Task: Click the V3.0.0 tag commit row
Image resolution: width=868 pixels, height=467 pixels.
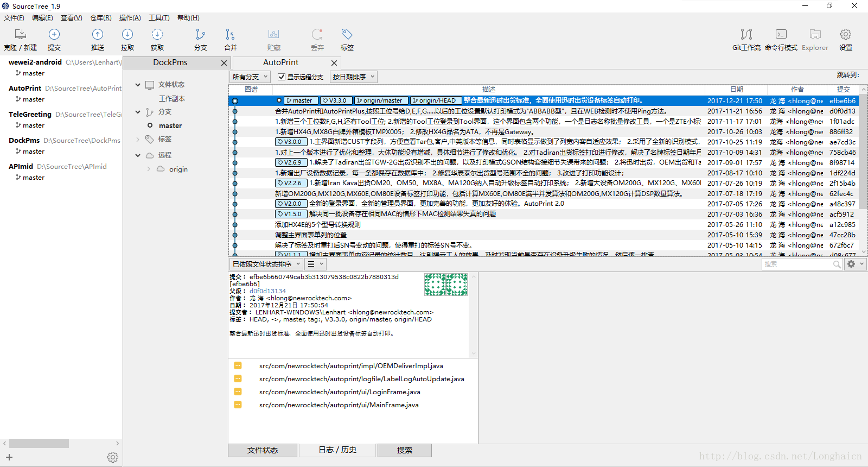Action: [544, 142]
